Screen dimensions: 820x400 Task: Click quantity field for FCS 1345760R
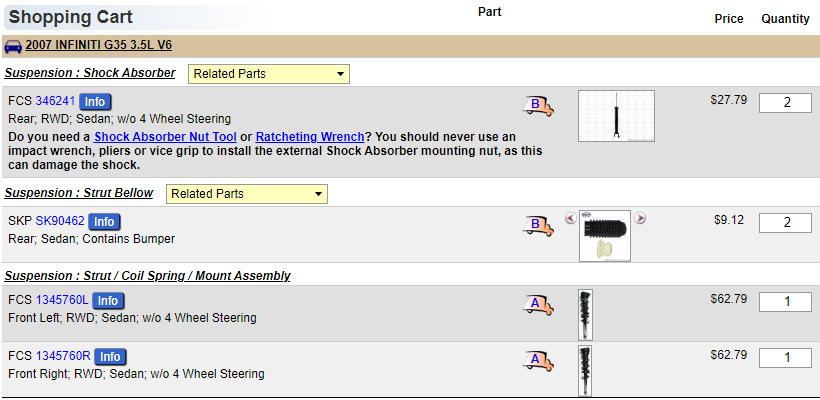tap(785, 358)
